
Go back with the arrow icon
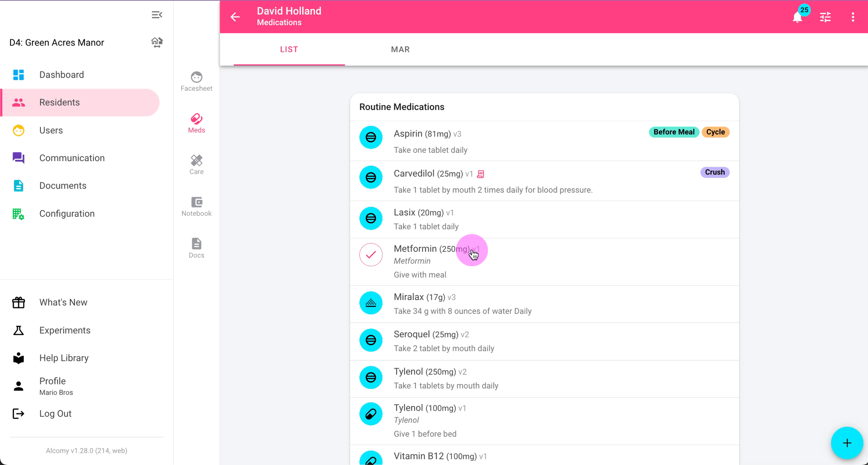[x=235, y=17]
